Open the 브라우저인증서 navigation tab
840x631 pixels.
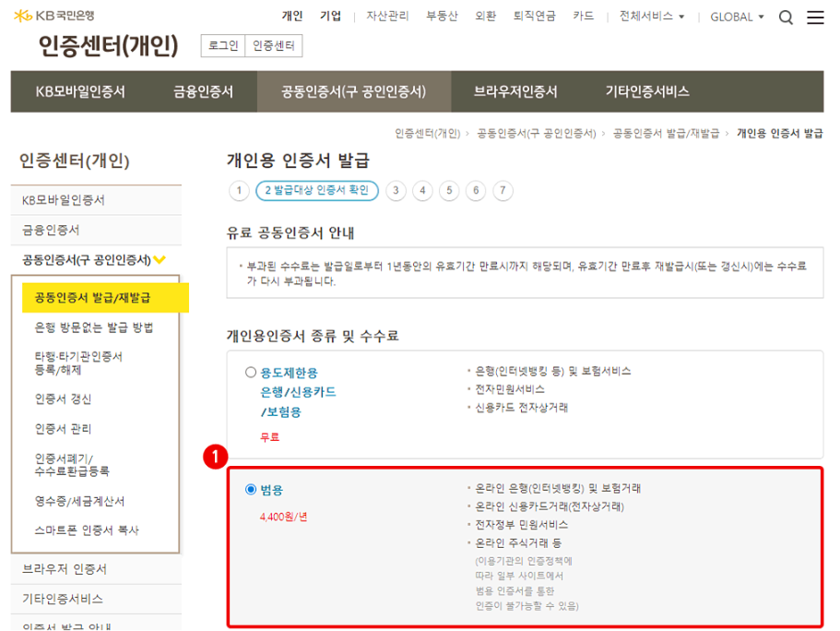point(515,91)
